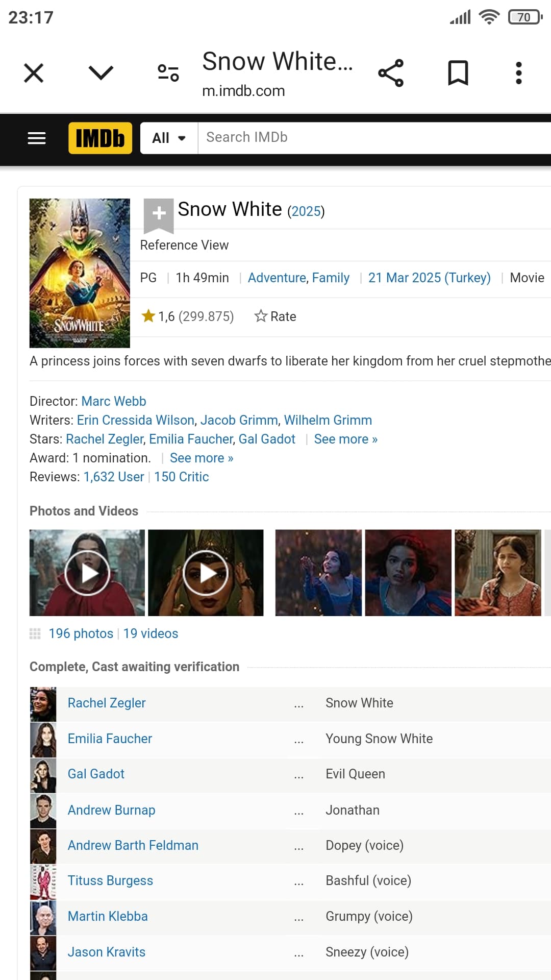Image resolution: width=551 pixels, height=980 pixels.
Task: Open director Marc Webb's page
Action: pos(114,401)
